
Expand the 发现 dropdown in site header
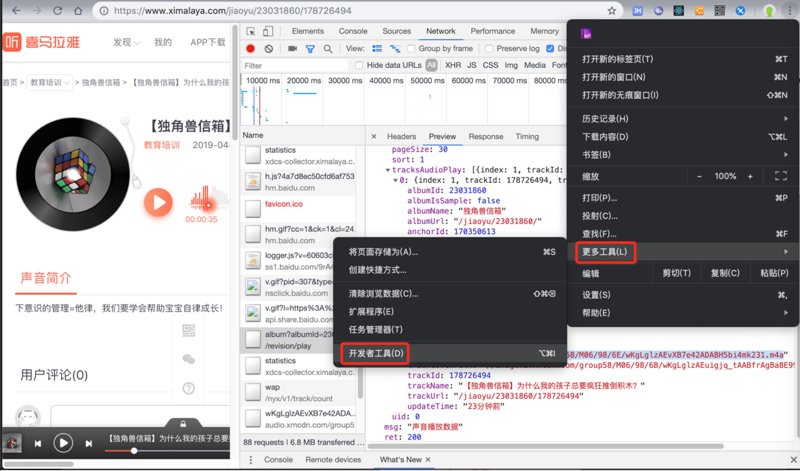click(x=126, y=42)
